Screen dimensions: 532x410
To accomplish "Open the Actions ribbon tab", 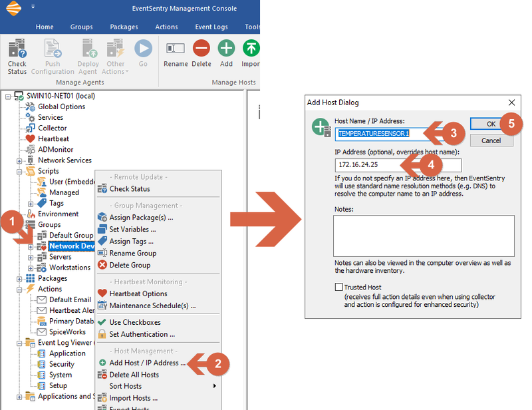I will 166,27.
